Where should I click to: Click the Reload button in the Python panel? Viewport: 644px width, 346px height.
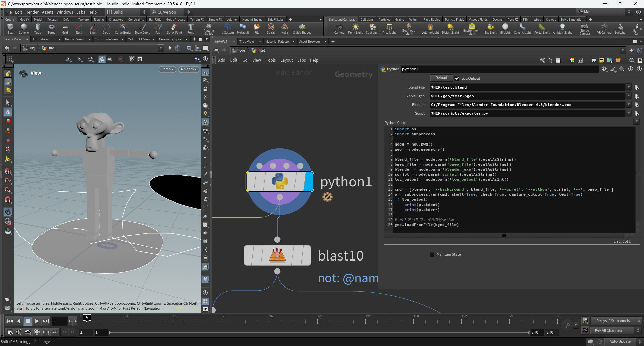(441, 78)
